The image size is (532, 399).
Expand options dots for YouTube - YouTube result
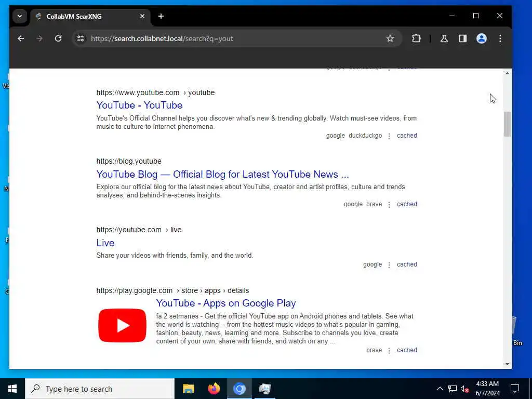(389, 136)
